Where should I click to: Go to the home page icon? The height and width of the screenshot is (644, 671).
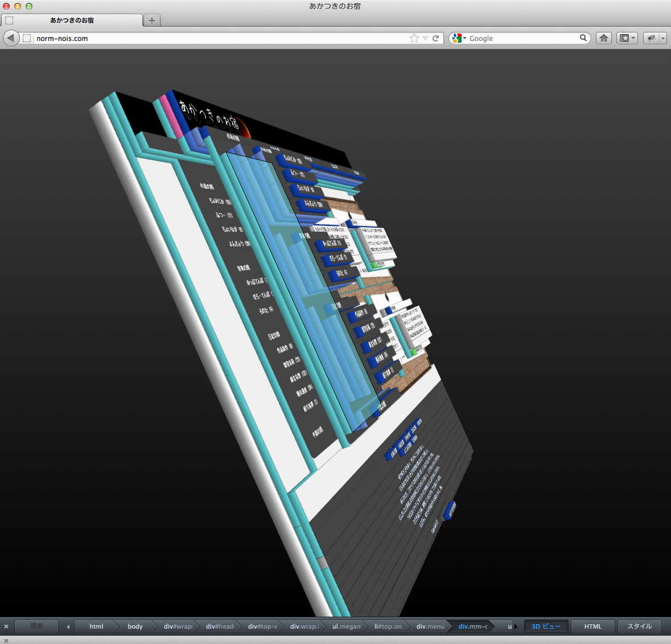coord(604,38)
